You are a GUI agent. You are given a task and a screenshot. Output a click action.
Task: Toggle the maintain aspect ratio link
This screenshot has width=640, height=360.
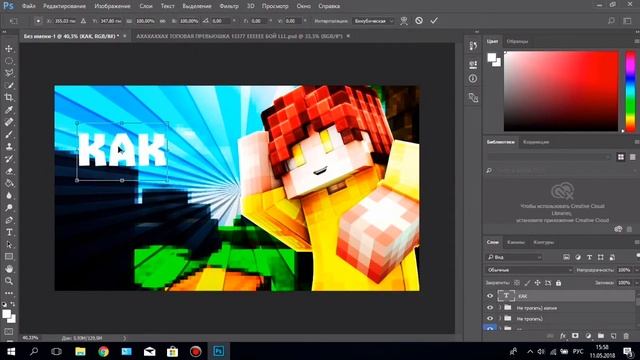[162, 20]
